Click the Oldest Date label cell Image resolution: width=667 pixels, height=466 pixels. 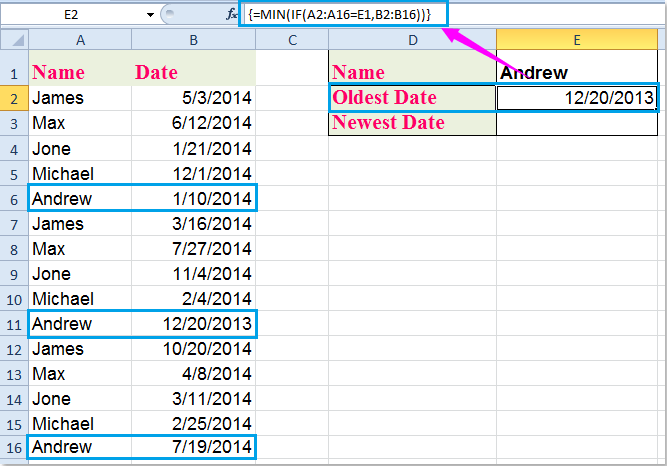(x=412, y=98)
